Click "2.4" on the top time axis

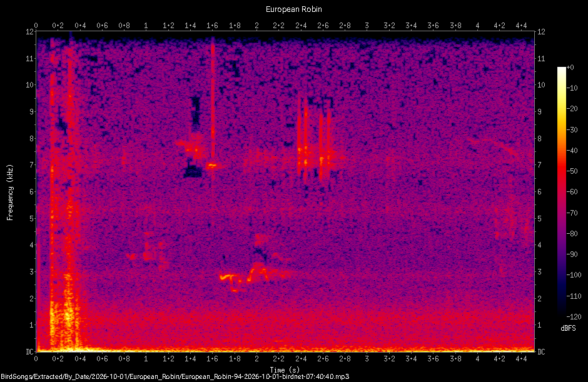tap(301, 26)
